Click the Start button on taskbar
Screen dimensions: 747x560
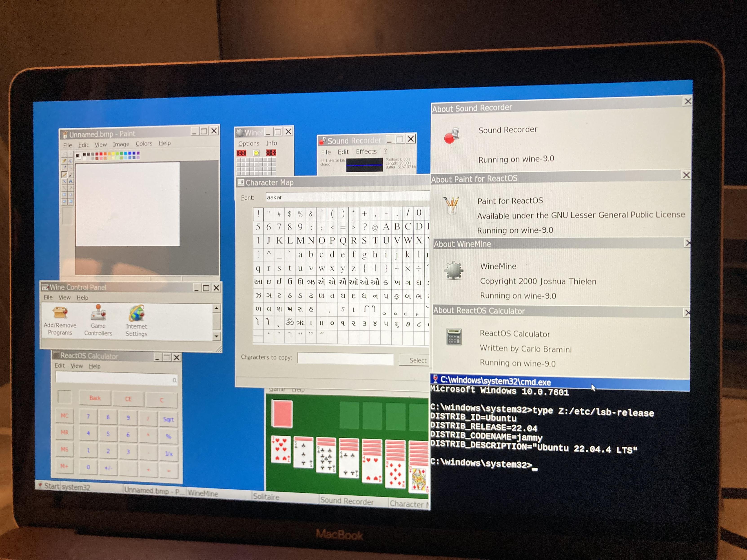click(x=49, y=486)
